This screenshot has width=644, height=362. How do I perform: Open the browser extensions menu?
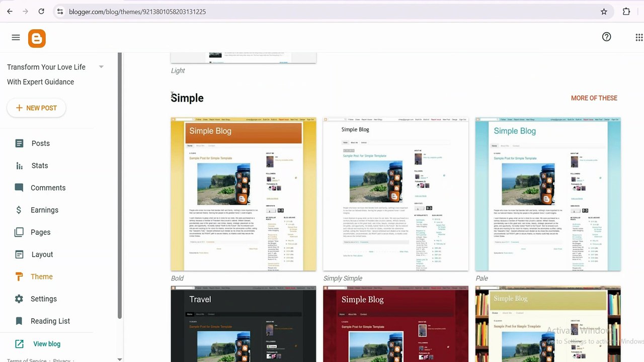[626, 12]
